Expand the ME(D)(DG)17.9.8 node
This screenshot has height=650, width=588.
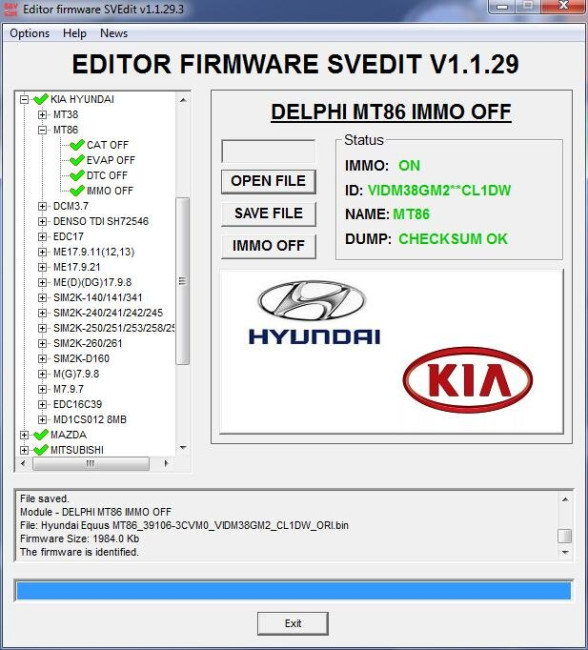click(42, 282)
